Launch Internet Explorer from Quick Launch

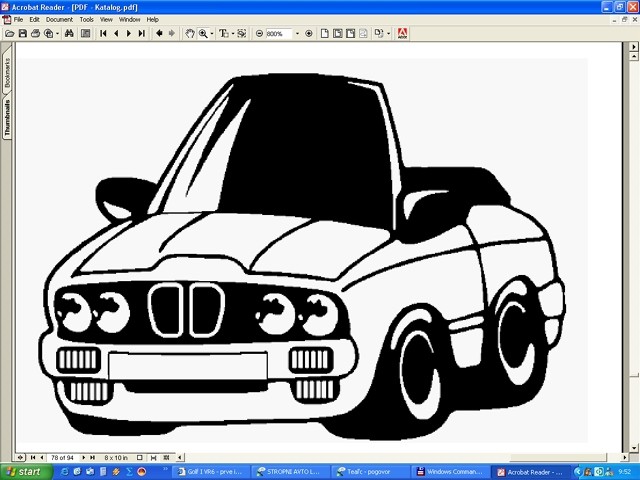[x=64, y=472]
